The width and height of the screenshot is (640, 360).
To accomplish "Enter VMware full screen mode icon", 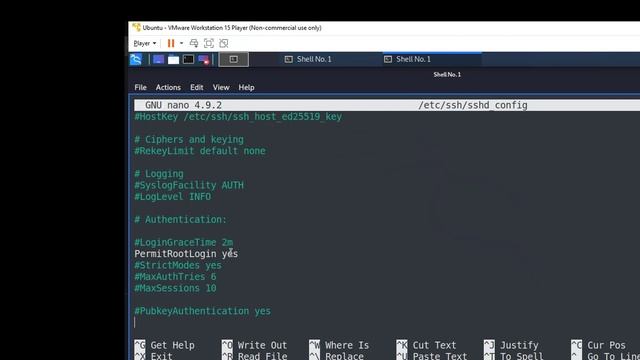I will point(209,43).
